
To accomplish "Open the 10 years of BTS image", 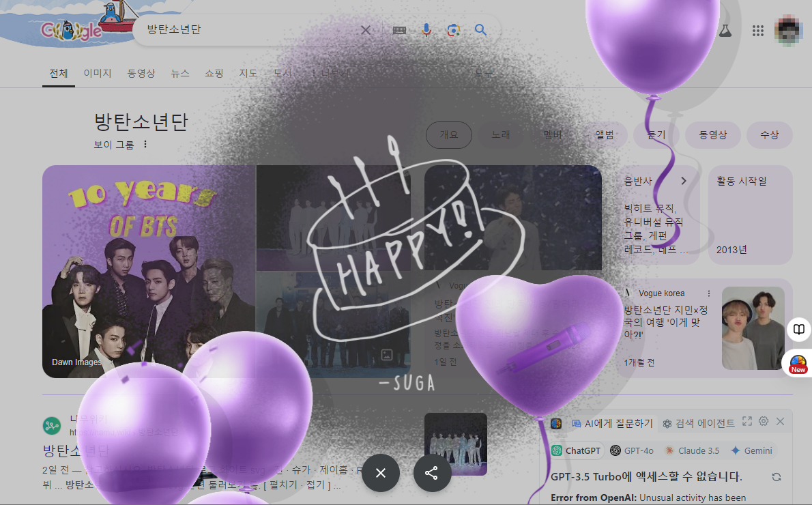I will point(149,272).
